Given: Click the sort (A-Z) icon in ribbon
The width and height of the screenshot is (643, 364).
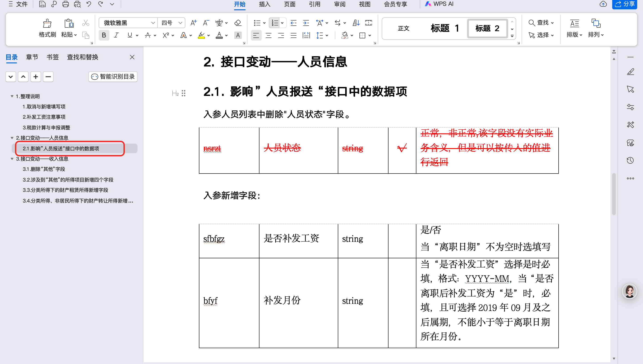Looking at the screenshot, I should [356, 23].
